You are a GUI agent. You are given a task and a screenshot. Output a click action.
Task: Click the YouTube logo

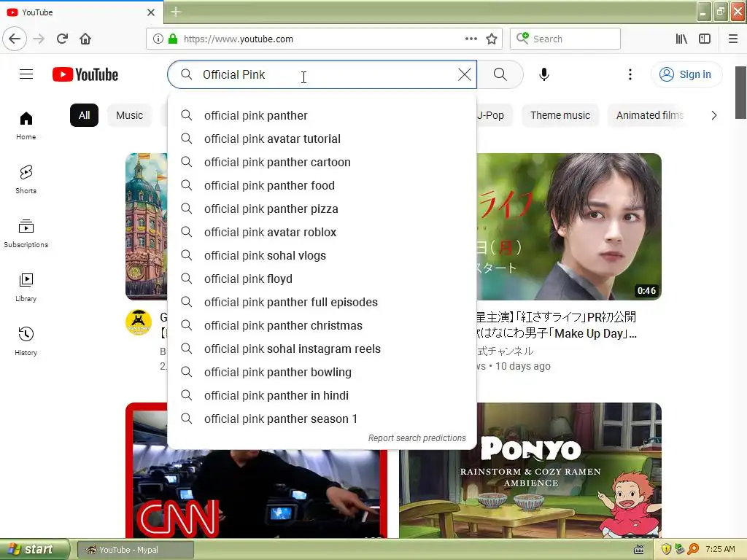click(x=85, y=75)
